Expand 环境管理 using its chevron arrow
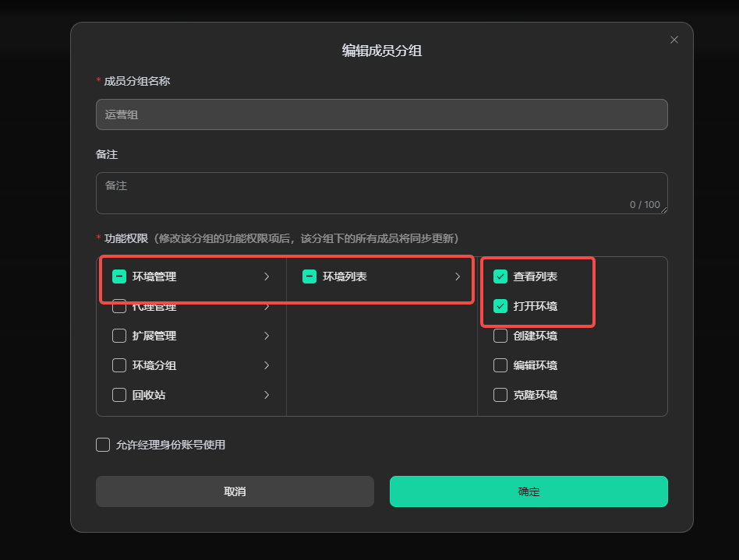Viewport: 739px width, 560px height. tap(267, 276)
